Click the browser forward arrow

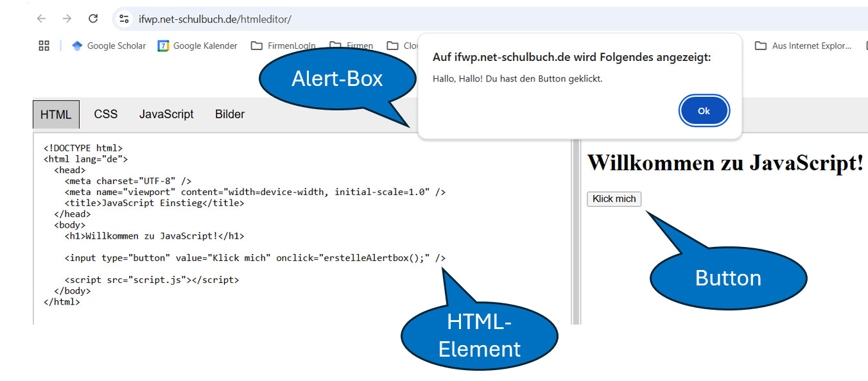click(67, 19)
